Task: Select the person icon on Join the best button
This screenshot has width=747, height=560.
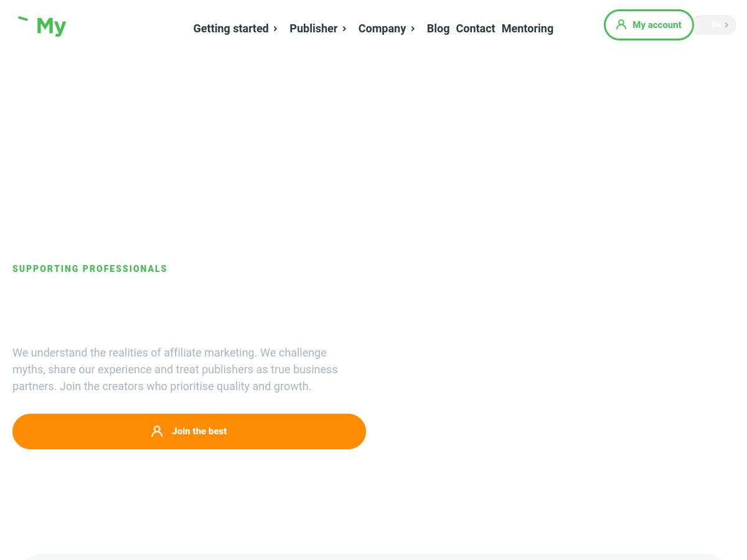Action: point(157,431)
